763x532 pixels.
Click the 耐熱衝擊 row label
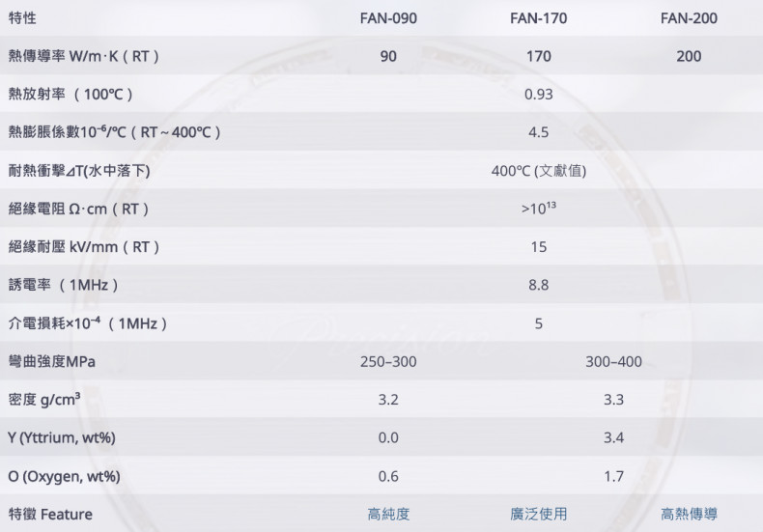click(x=78, y=171)
